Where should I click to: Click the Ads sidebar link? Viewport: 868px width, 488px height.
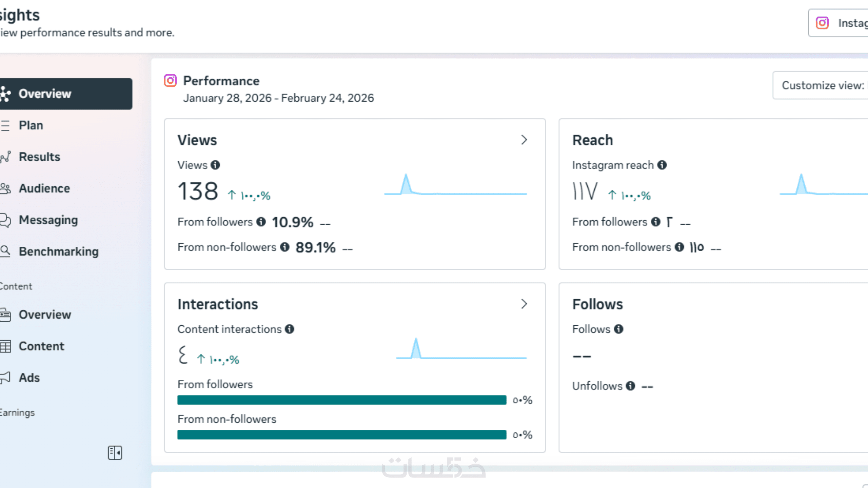click(29, 378)
